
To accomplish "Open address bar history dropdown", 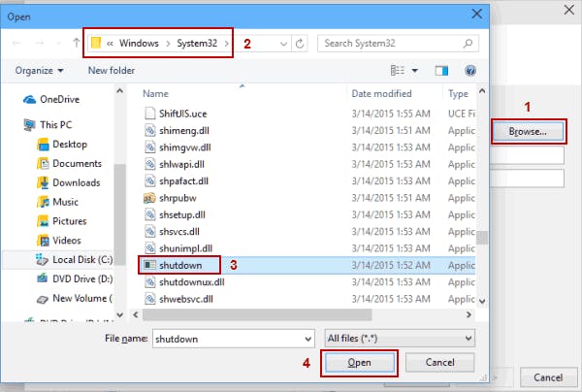I will click(x=280, y=44).
